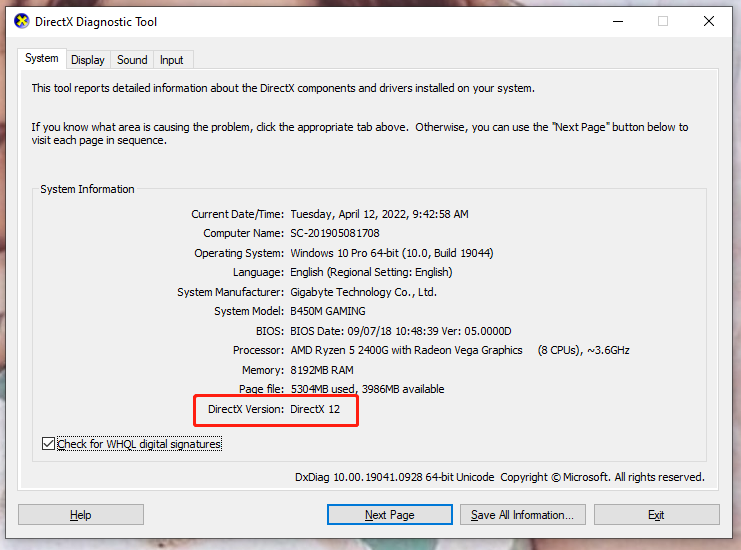Minimize the DirectX Diagnostic Tool window
741x550 pixels.
[618, 21]
